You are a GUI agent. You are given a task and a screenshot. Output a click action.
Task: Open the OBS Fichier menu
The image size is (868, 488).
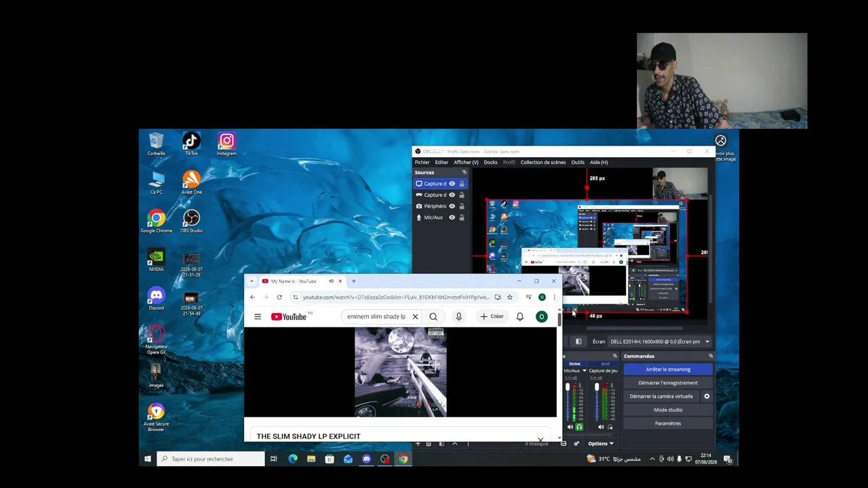[422, 162]
